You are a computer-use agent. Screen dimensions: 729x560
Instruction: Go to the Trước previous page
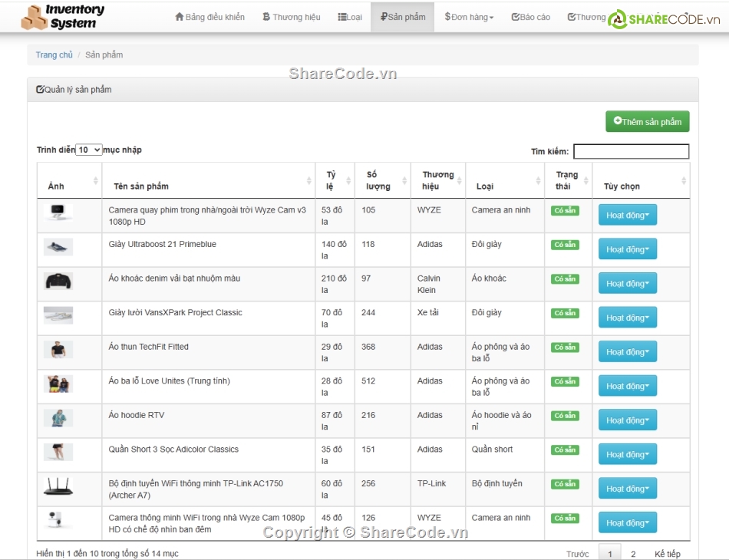coord(577,554)
